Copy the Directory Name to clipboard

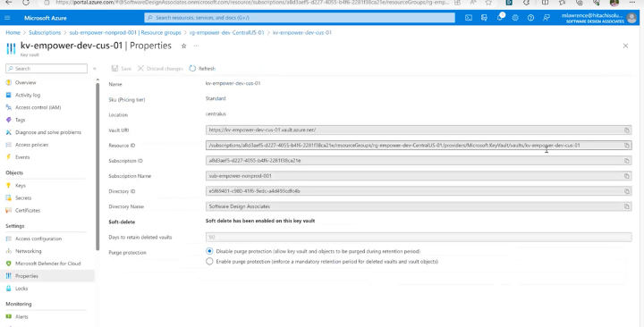[627, 206]
